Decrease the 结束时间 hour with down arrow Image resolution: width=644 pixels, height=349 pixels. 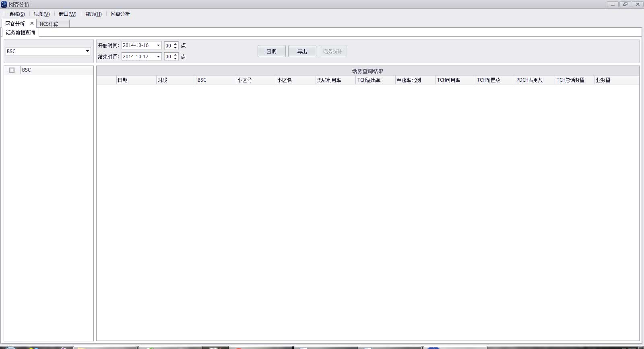point(175,59)
